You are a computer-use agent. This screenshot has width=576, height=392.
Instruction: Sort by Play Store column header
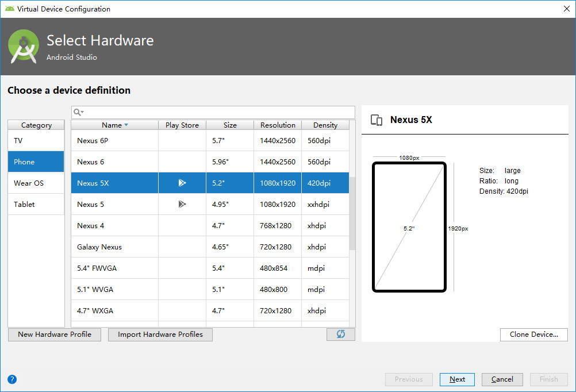182,125
